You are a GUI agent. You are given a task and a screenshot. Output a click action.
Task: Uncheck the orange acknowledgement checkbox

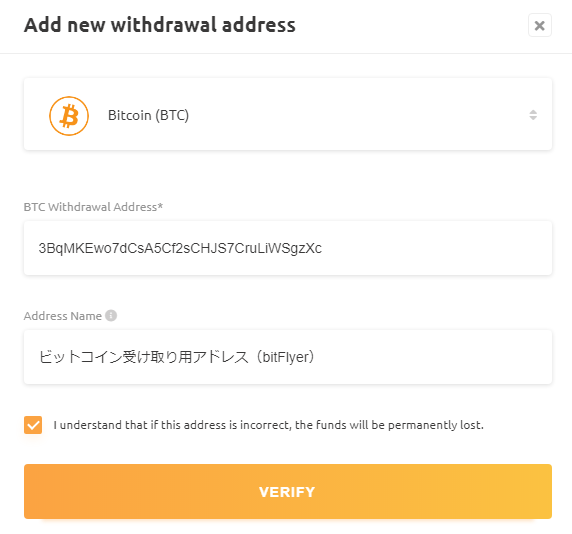pyautogui.click(x=33, y=425)
